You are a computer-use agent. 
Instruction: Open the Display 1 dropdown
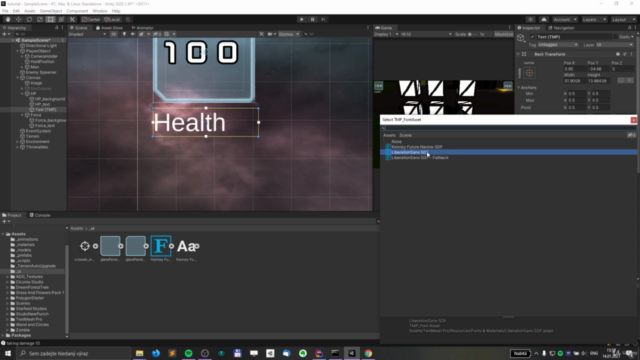[x=386, y=34]
